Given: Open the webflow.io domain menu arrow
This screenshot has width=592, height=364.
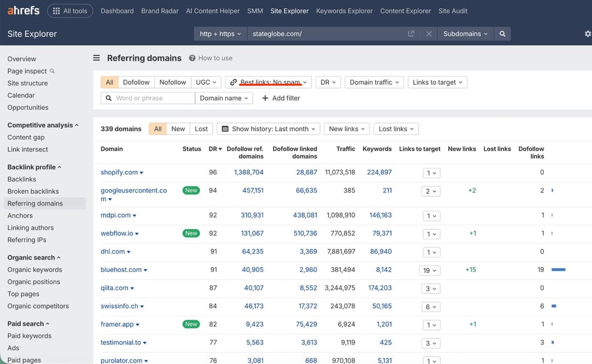Looking at the screenshot, I should 137,234.
